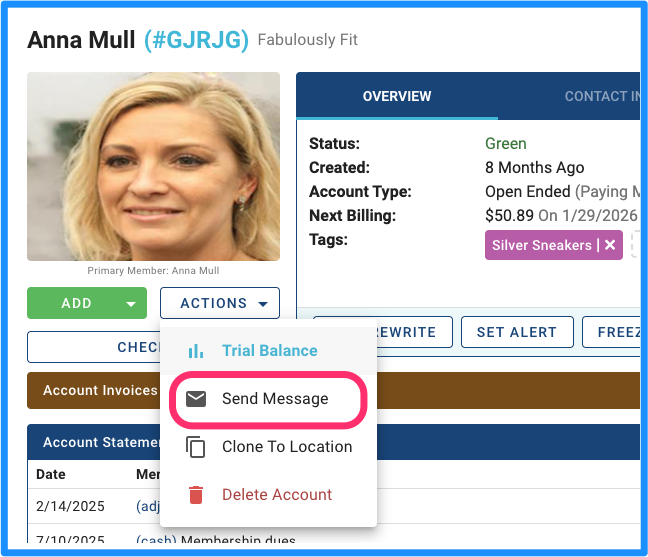This screenshot has height=557, width=648.
Task: Select Trial Balance from the actions menu
Action: click(x=269, y=351)
